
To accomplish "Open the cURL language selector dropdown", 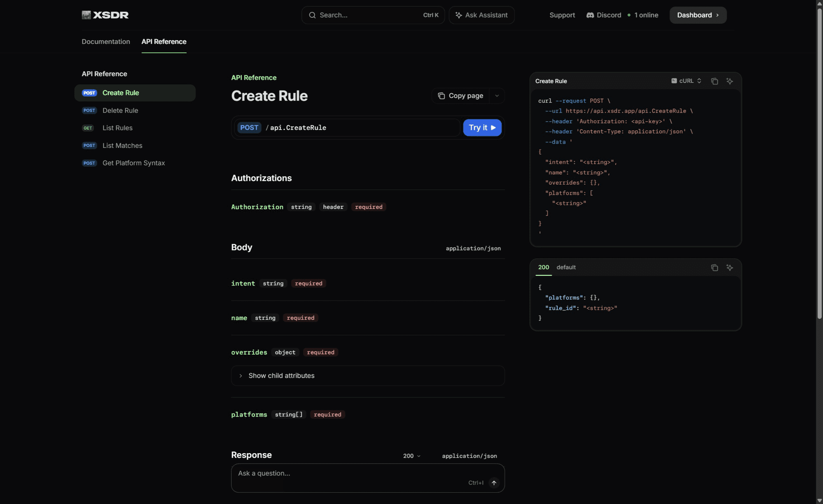I will coord(686,81).
